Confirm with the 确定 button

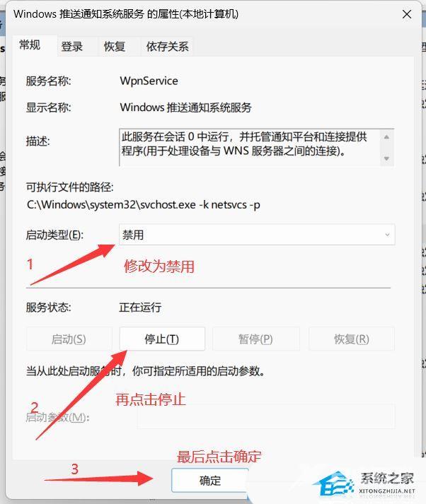pos(209,480)
